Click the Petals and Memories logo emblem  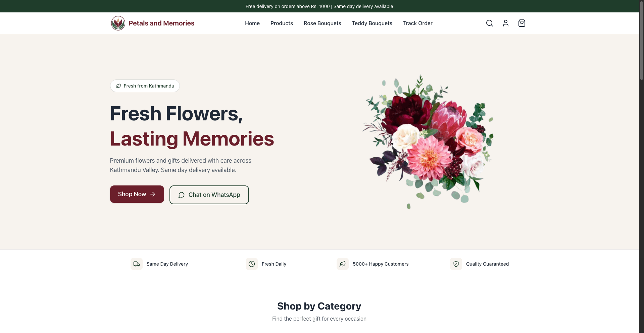pyautogui.click(x=118, y=23)
